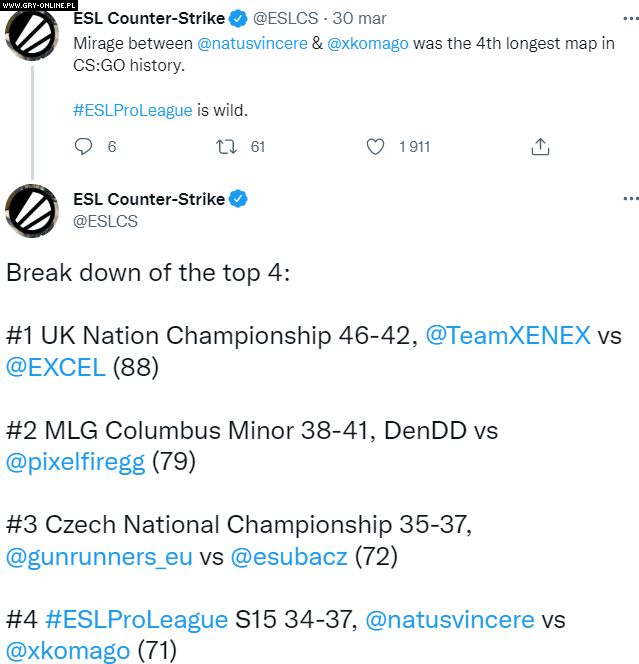The width and height of the screenshot is (639, 664).
Task: Like the first tweet with the heart icon
Action: [376, 147]
